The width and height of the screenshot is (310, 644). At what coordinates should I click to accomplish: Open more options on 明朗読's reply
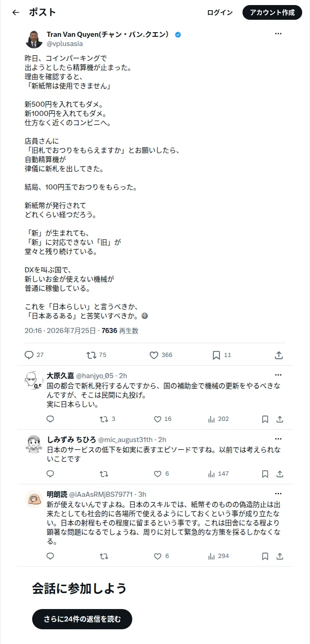(278, 494)
